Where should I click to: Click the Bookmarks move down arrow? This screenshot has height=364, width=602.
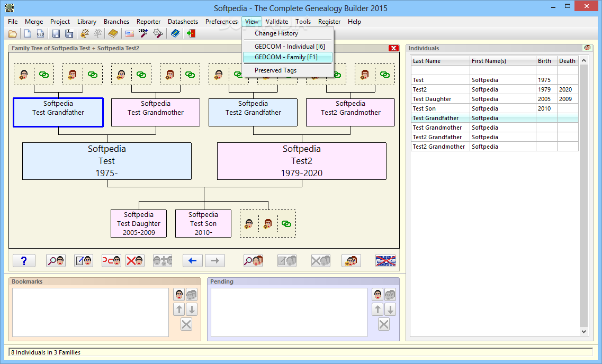pos(192,309)
